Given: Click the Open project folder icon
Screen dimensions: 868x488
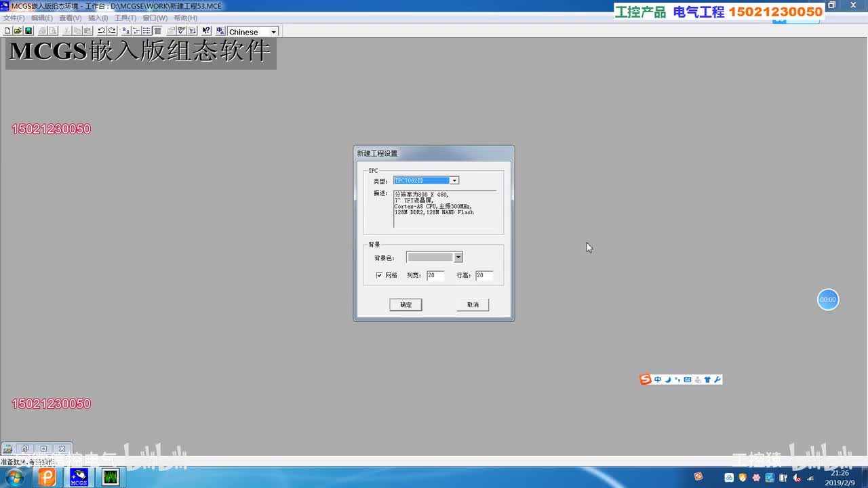Looking at the screenshot, I should (x=18, y=31).
